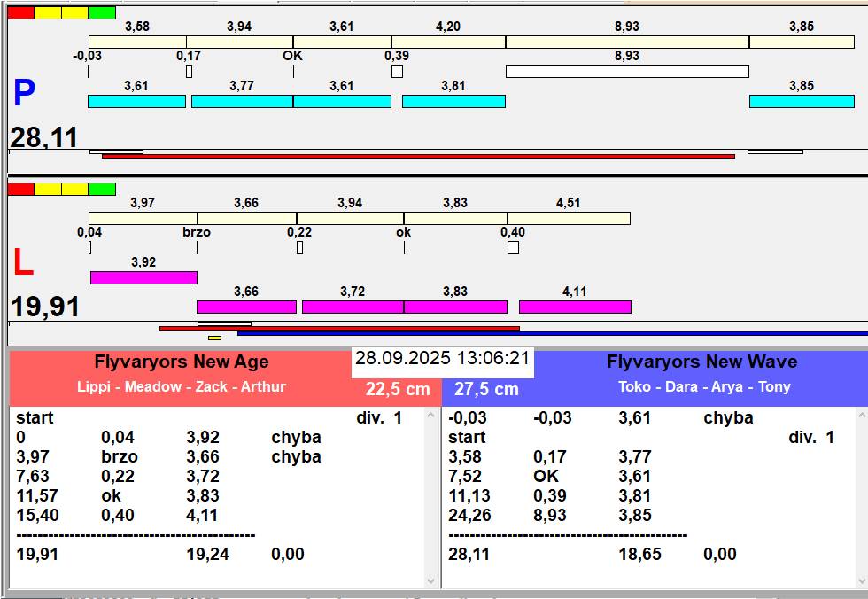Select the magenta 4,11 run bar

click(575, 307)
